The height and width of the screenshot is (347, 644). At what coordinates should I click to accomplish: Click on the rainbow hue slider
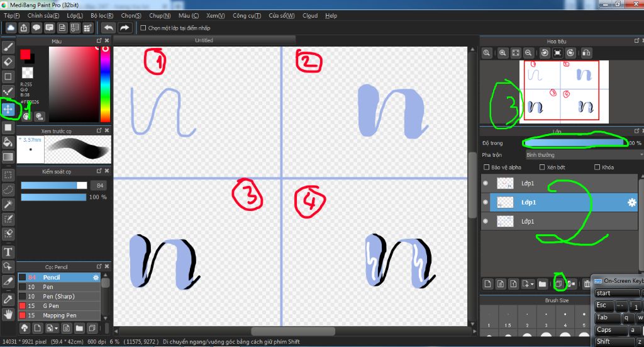pyautogui.click(x=105, y=84)
